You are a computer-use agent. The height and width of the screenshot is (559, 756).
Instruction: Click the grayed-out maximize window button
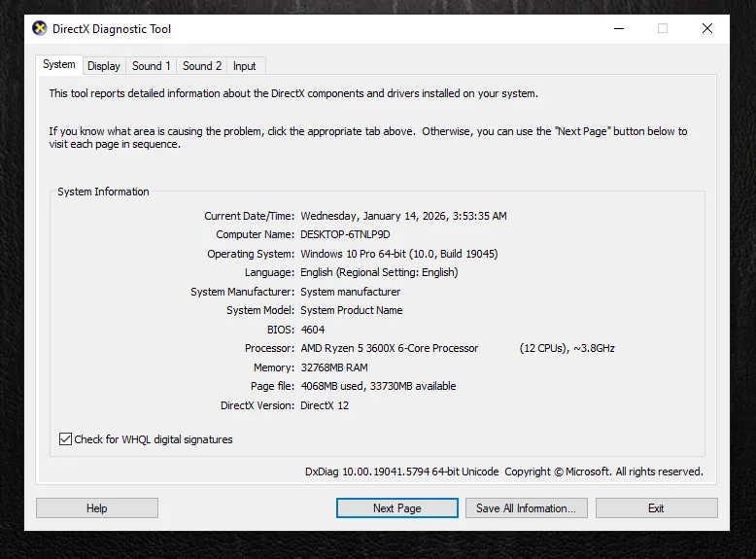663,29
